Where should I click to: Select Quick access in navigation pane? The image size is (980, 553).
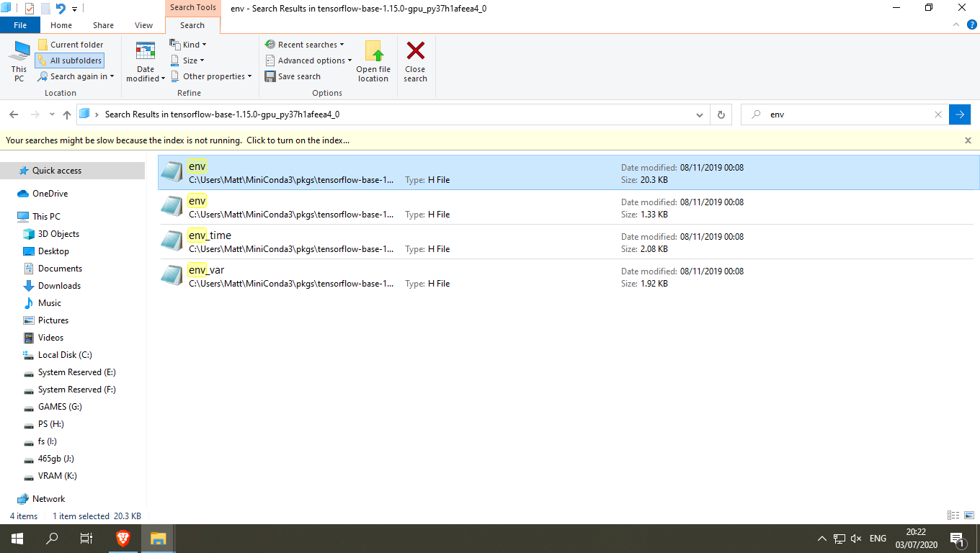tap(56, 171)
